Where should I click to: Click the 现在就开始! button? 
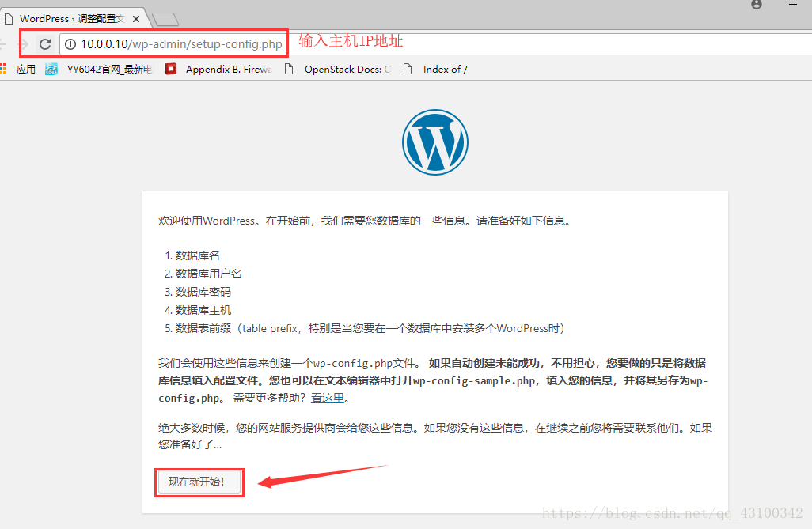coord(199,482)
